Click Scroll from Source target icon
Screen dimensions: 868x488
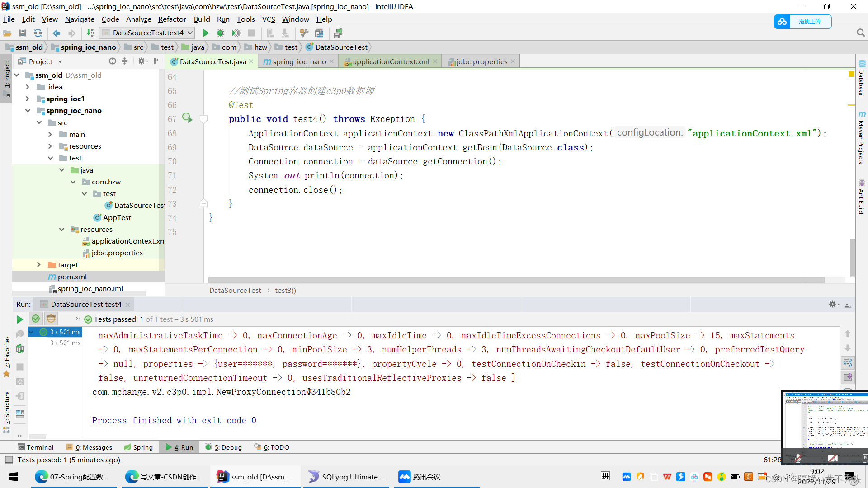point(113,61)
